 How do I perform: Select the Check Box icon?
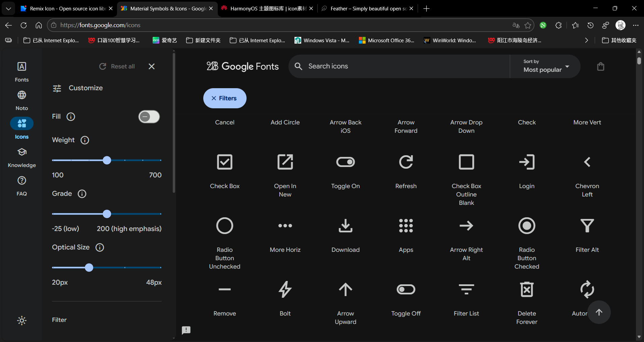click(224, 162)
